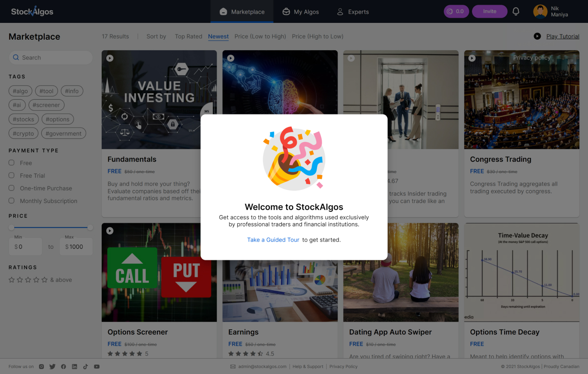The height and width of the screenshot is (374, 588).
Task: Click the coin balance 0.0 badge
Action: 456,11
